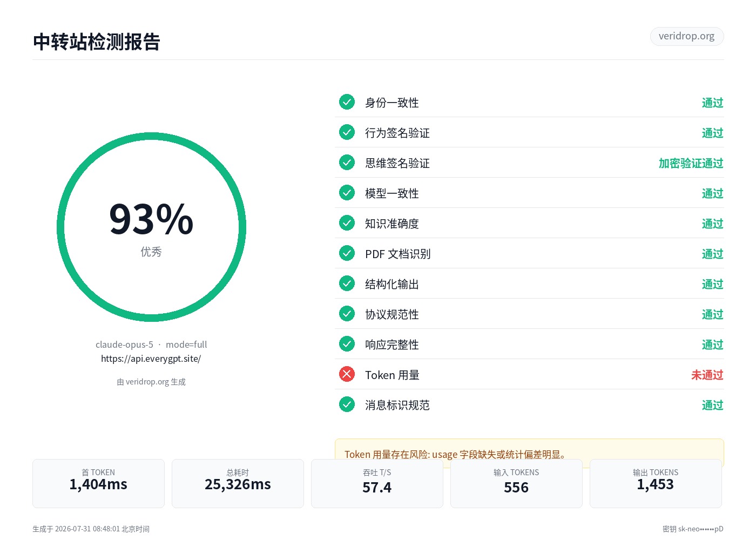Open the veridrop.org badge in header
The image size is (756, 540).
pos(687,36)
